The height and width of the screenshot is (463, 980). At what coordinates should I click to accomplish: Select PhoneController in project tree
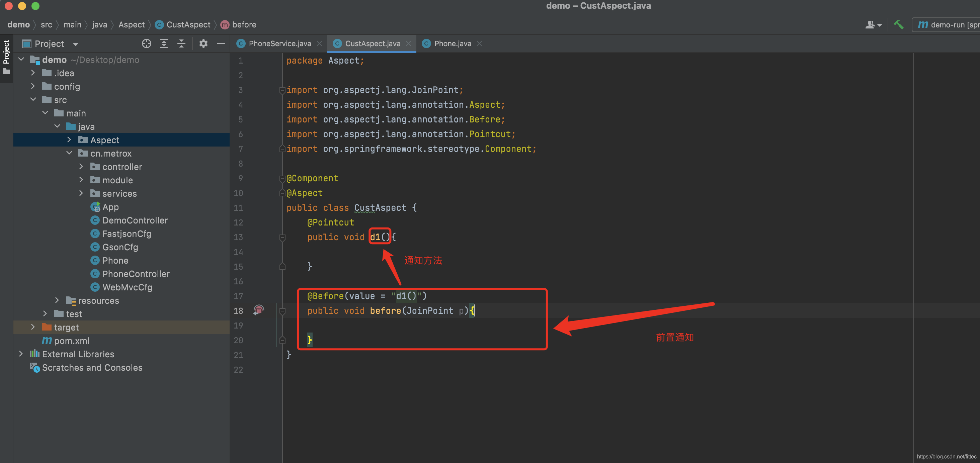tap(130, 274)
